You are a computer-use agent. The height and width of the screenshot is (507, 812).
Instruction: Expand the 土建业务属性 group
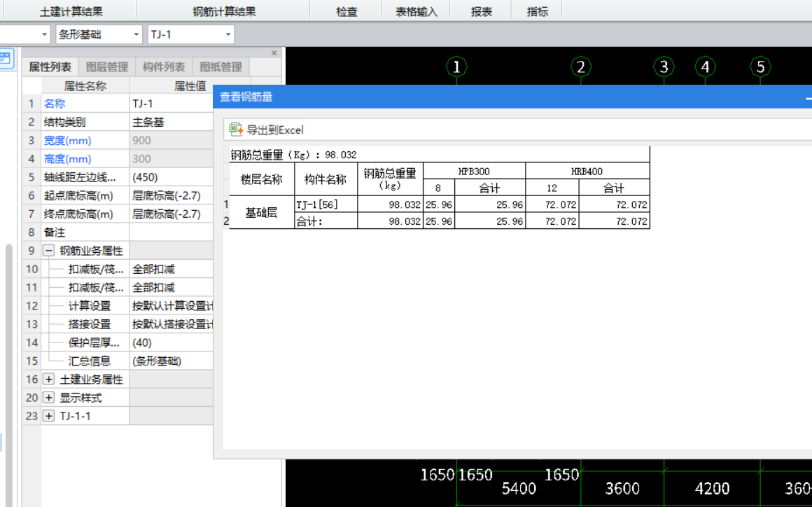click(x=48, y=379)
